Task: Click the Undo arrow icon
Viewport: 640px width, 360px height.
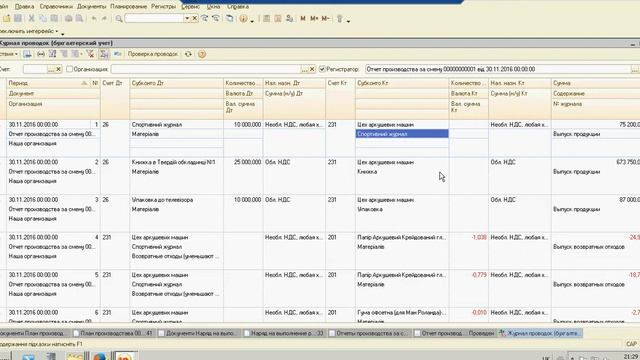Action: point(94,18)
